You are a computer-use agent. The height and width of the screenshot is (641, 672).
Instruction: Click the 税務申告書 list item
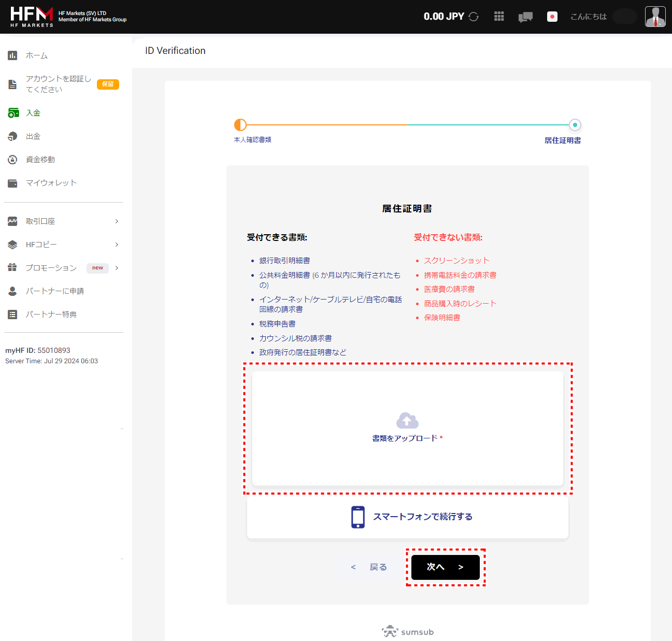coord(278,324)
